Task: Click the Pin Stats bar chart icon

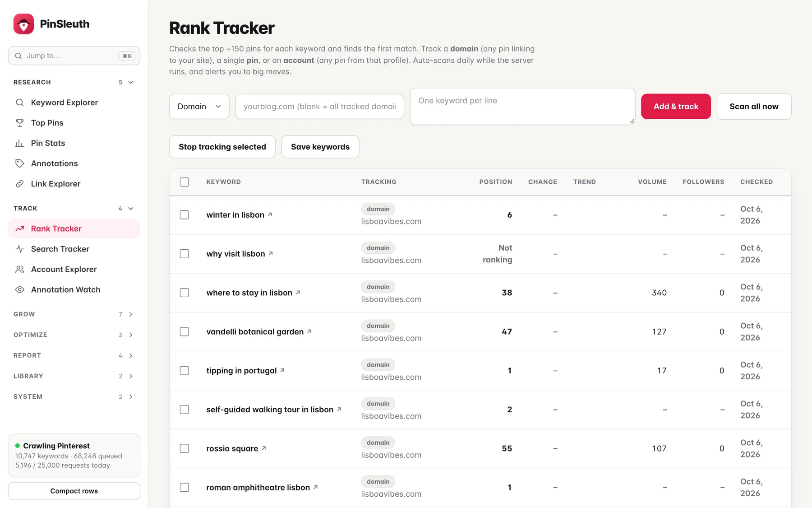Action: 19,143
